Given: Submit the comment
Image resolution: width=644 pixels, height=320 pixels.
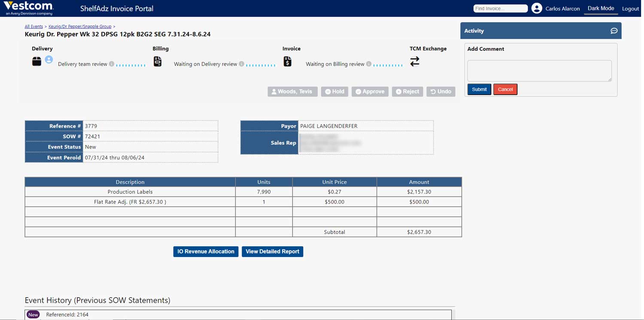Looking at the screenshot, I should (479, 89).
